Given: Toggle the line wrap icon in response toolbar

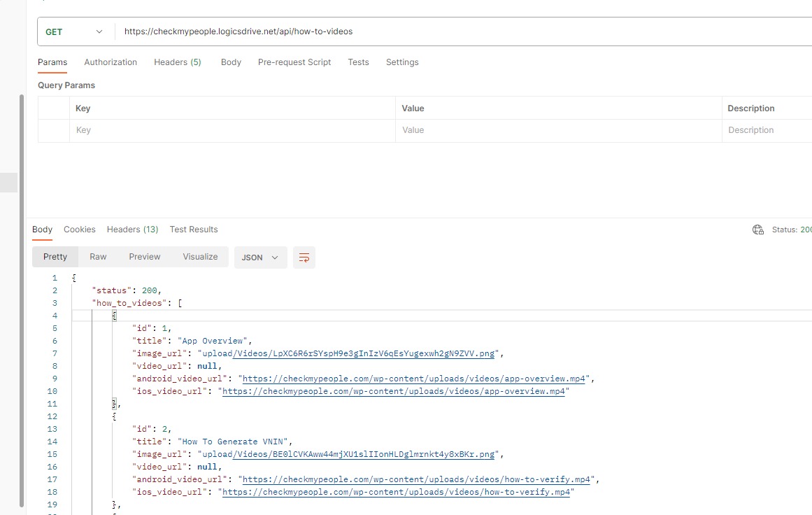Looking at the screenshot, I should point(304,257).
